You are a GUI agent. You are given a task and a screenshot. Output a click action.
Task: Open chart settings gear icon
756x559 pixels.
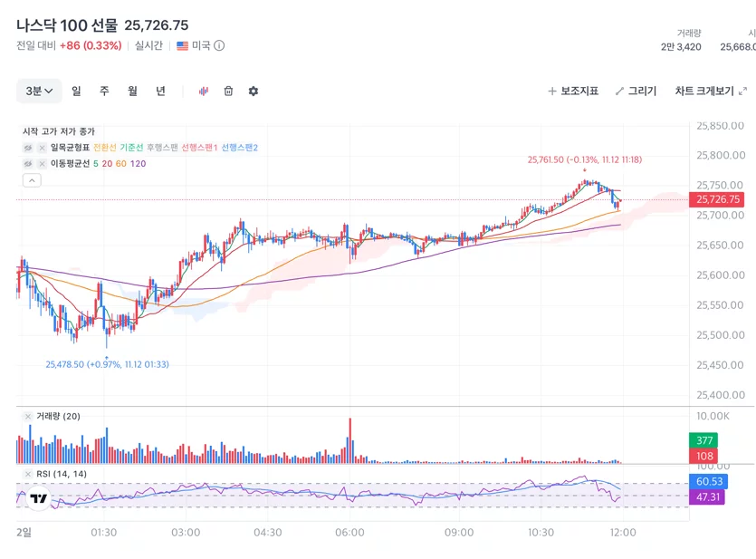[x=254, y=92]
